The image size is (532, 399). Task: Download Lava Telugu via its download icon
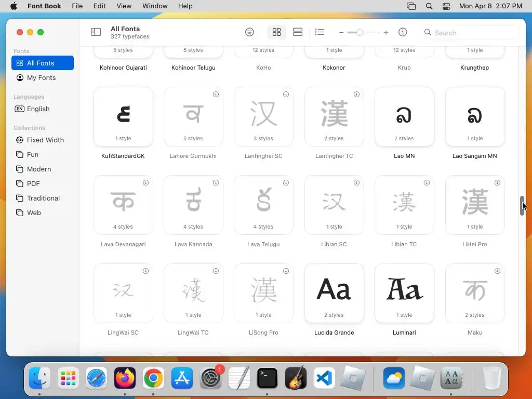[286, 182]
